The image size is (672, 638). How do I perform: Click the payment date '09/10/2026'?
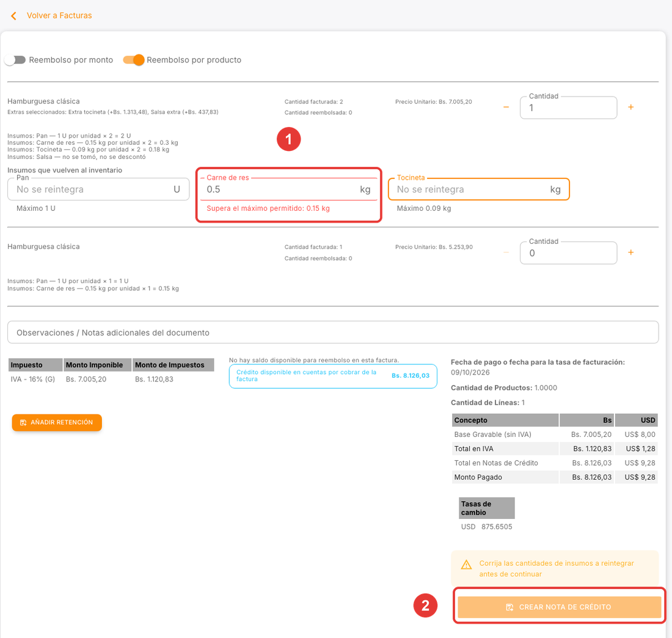pyautogui.click(x=470, y=372)
